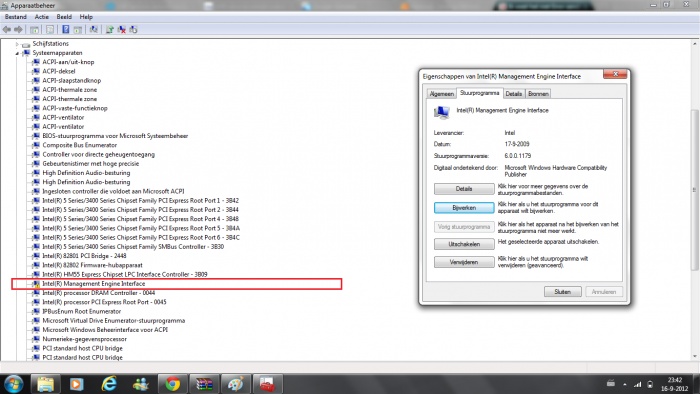Select Intel(R) 82802 Firmware-hubapparaat

[92, 265]
